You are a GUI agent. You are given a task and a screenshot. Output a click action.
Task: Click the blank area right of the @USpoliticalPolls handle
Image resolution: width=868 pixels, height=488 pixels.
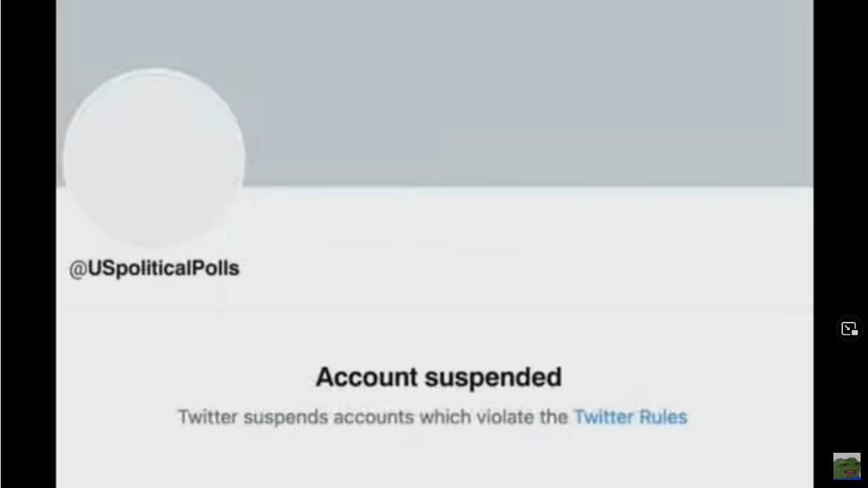[x=526, y=268]
